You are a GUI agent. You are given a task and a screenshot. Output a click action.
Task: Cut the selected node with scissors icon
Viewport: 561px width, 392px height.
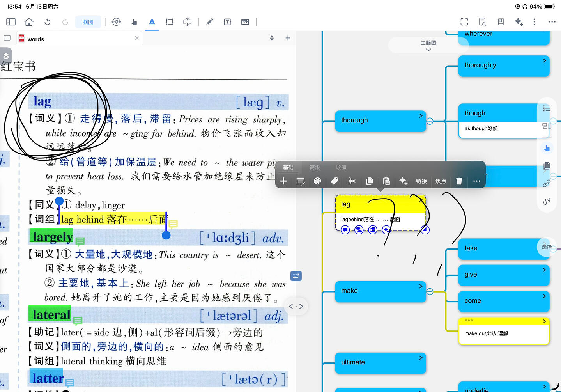coord(352,181)
